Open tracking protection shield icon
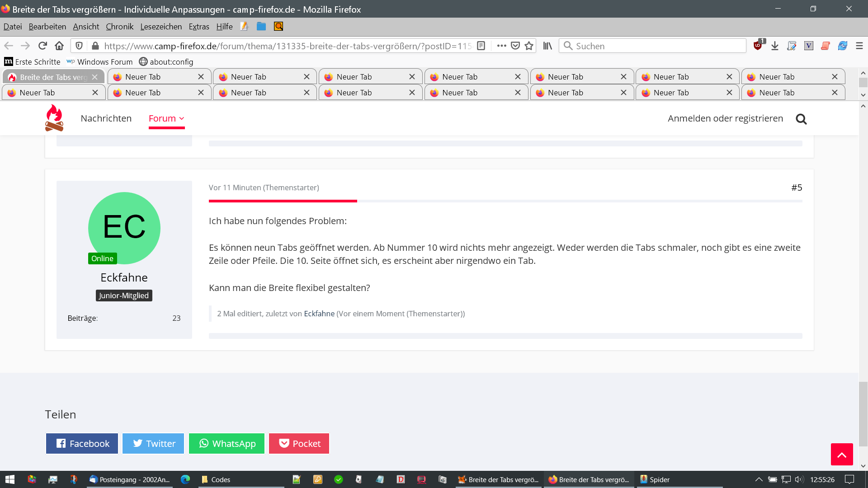Screen dimensions: 868x488 79,46
